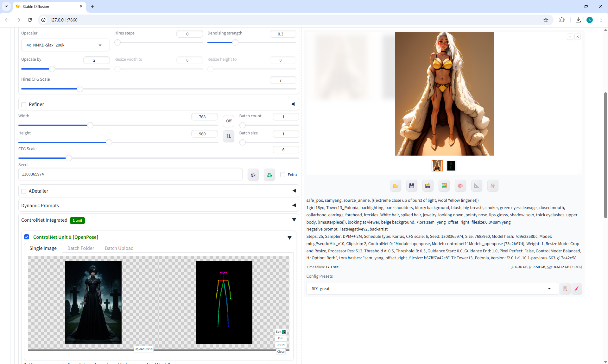Send image to img2img with picture icon
This screenshot has height=364, width=608.
coord(444,186)
